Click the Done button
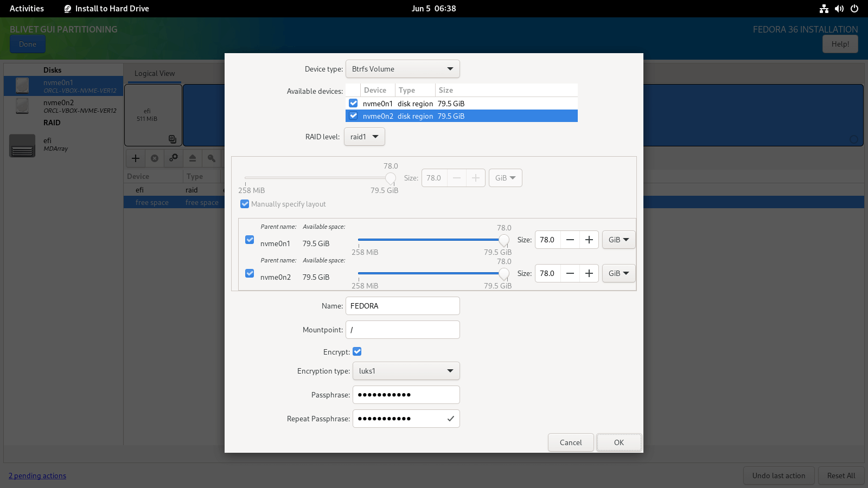Image resolution: width=868 pixels, height=488 pixels. point(28,44)
